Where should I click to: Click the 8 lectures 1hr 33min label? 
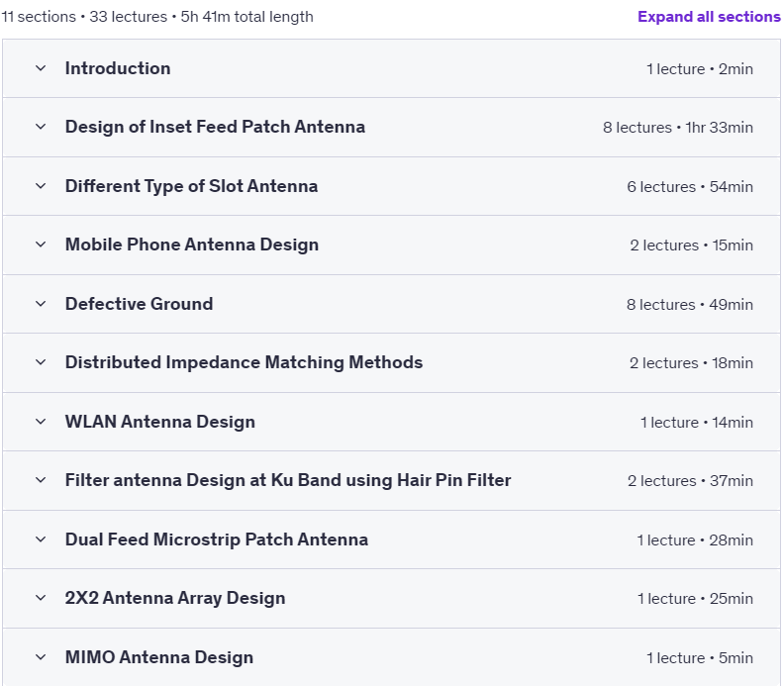click(x=677, y=128)
